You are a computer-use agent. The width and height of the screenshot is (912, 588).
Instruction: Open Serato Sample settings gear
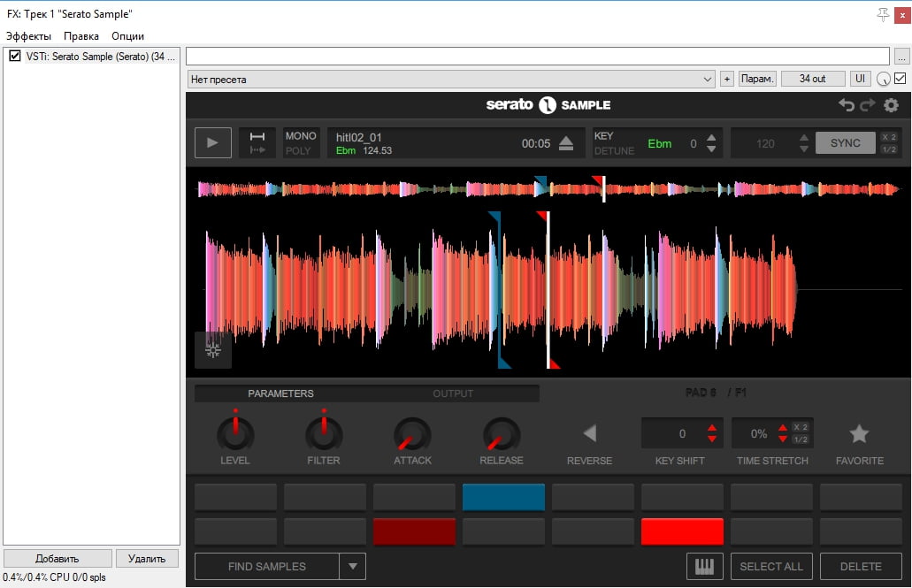891,104
